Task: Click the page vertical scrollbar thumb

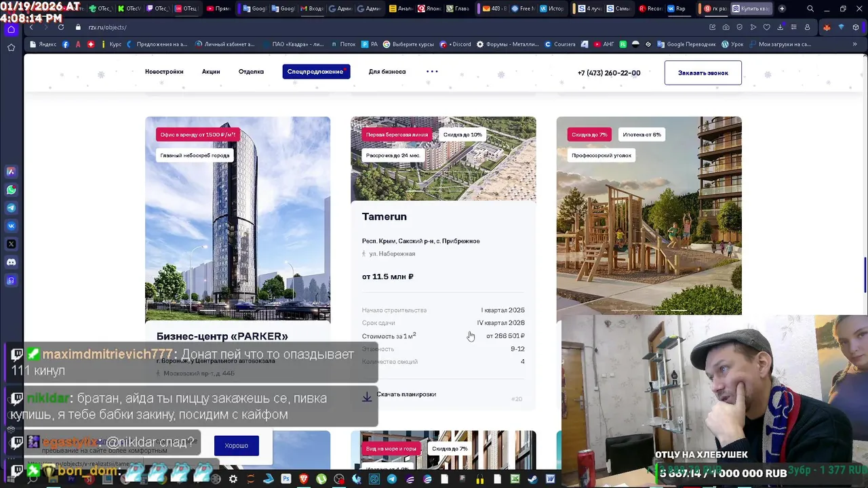Action: pos(865,277)
